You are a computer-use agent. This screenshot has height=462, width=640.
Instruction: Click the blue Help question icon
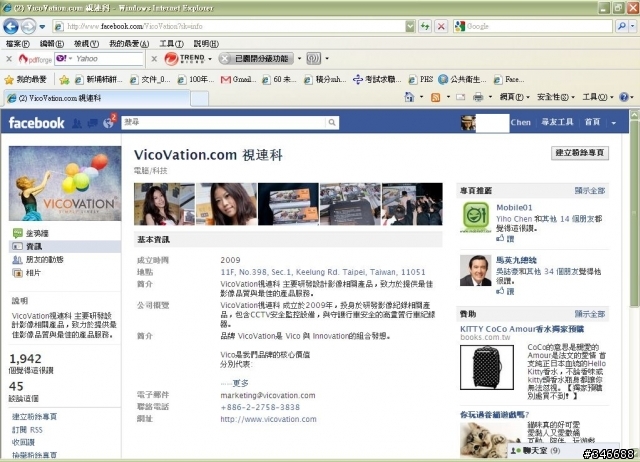[x=623, y=97]
